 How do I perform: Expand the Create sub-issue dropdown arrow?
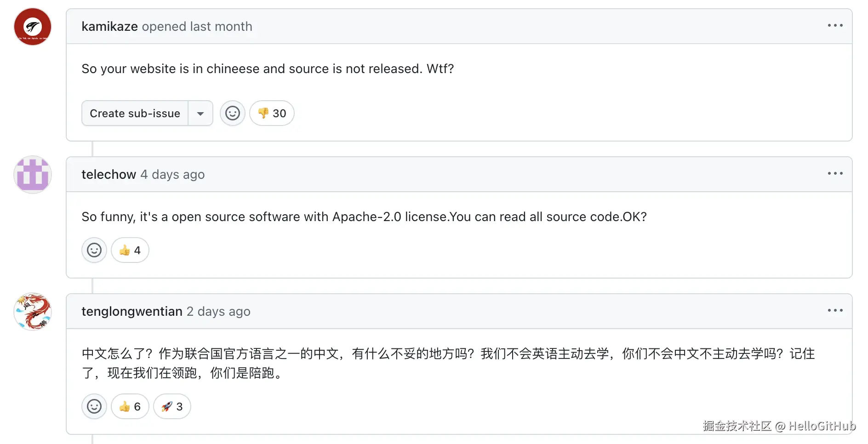pyautogui.click(x=200, y=113)
